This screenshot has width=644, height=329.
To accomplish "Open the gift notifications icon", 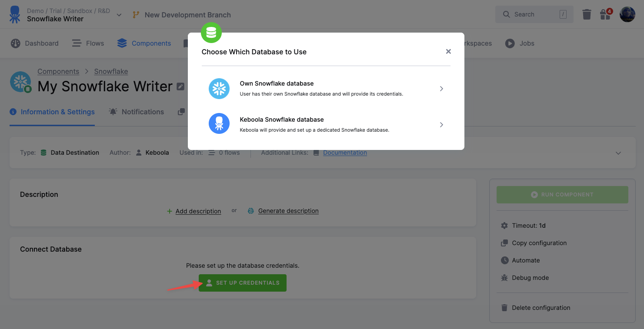I will click(x=605, y=14).
